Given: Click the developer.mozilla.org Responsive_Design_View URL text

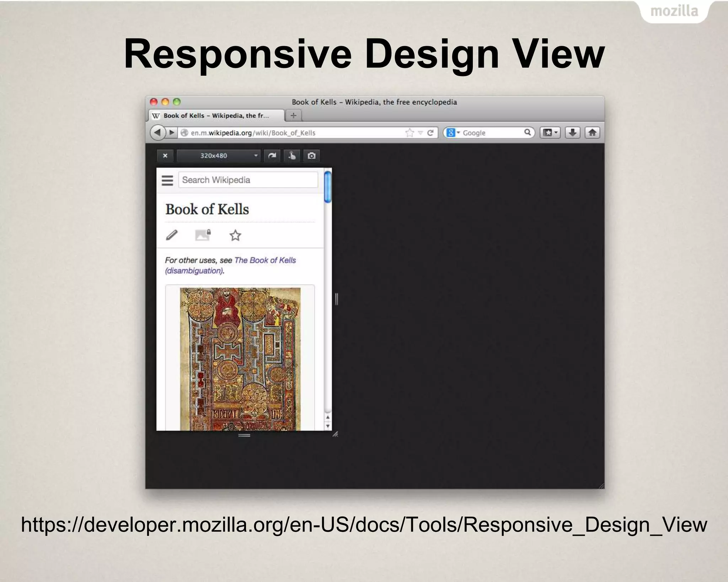Looking at the screenshot, I should (x=364, y=524).
